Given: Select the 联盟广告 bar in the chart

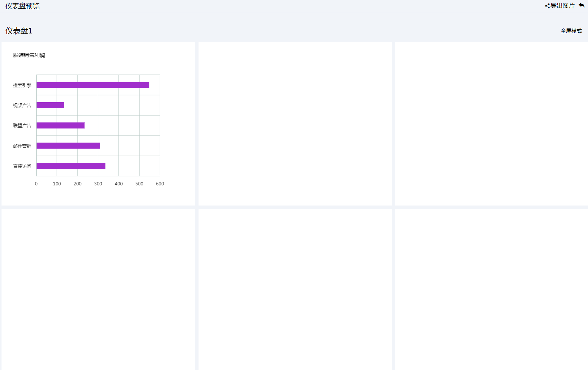Looking at the screenshot, I should click(x=60, y=125).
